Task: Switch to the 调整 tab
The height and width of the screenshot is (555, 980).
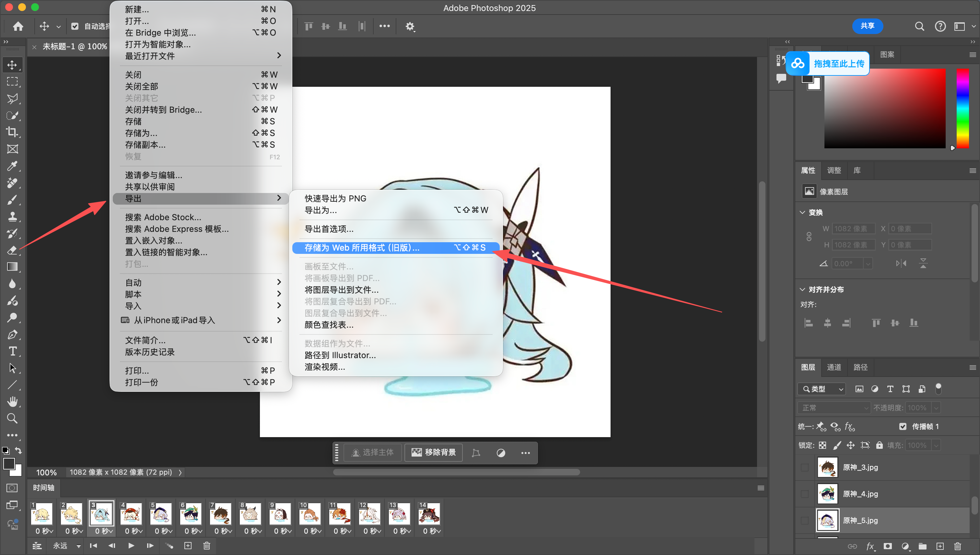Action: click(834, 170)
